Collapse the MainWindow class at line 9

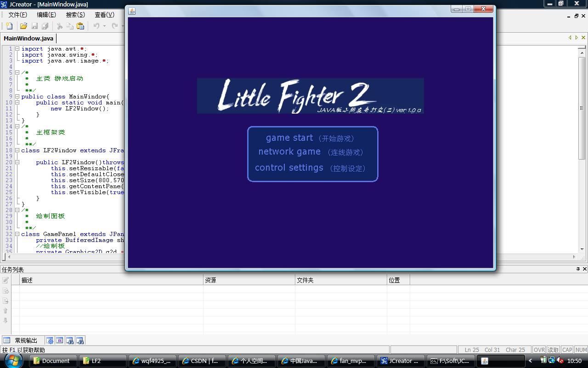point(17,97)
